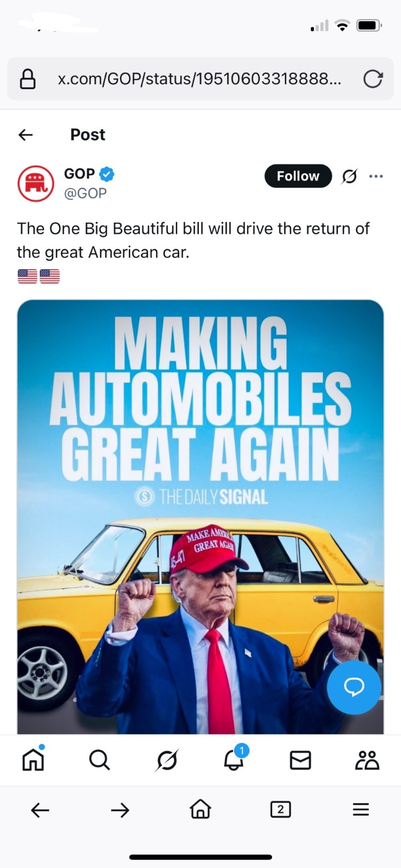Tap the padlock site security icon
Viewport: 401px width, 868px height.
[28, 79]
